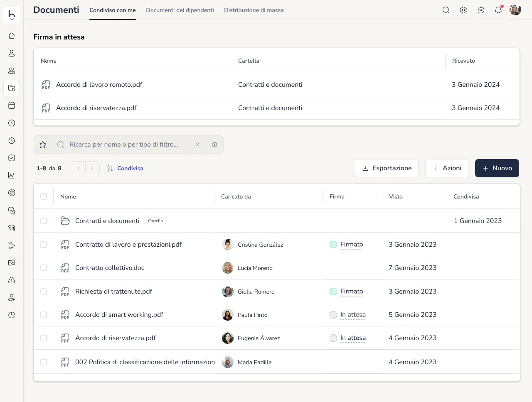532x402 pixels.
Task: Clear the search field with the X icon
Action: 197,145
